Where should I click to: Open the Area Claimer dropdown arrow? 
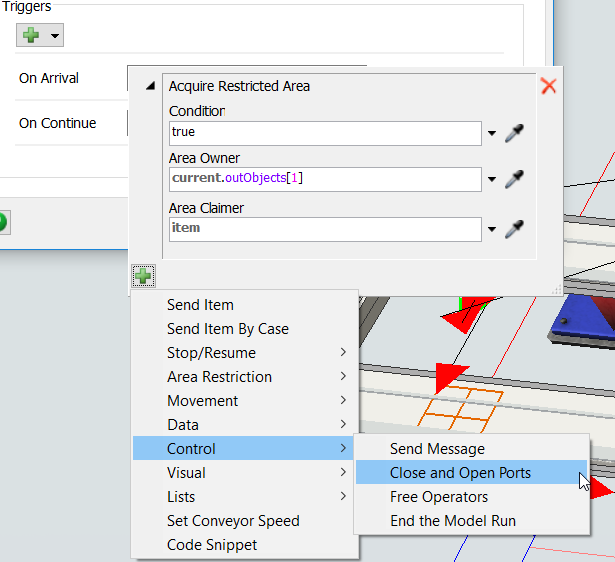(492, 230)
